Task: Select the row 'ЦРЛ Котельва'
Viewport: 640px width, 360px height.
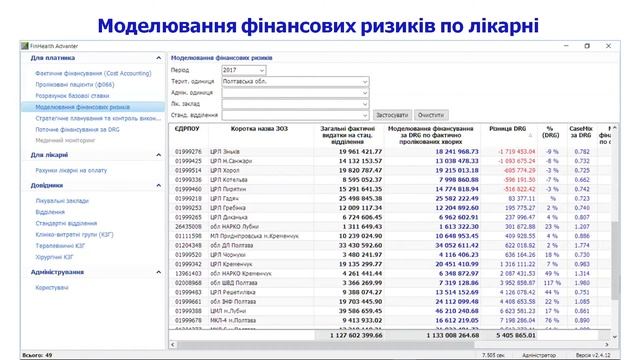Action: [x=390, y=180]
